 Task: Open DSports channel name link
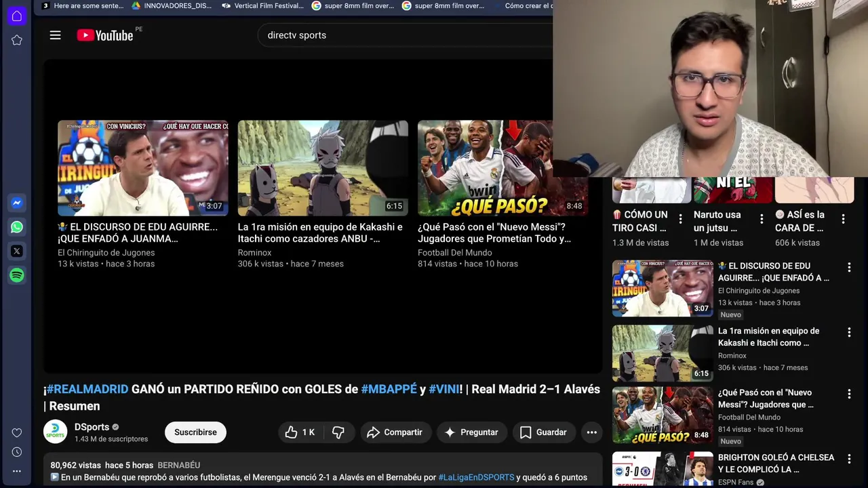(x=92, y=427)
